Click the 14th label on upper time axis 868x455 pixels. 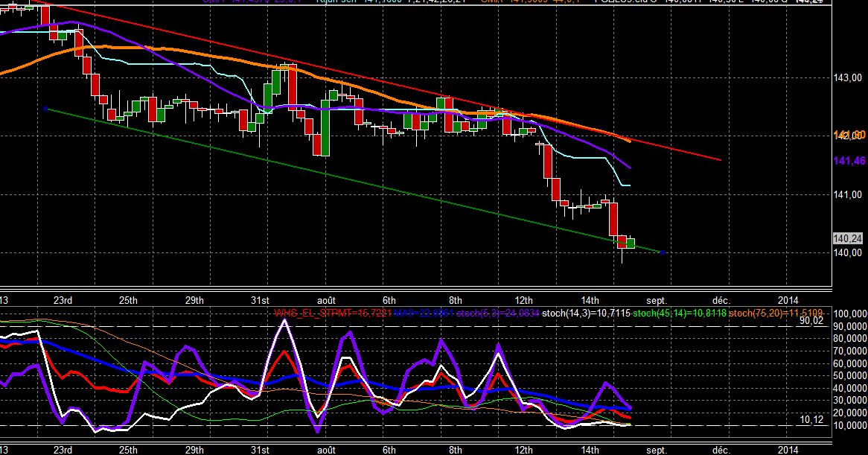point(590,301)
